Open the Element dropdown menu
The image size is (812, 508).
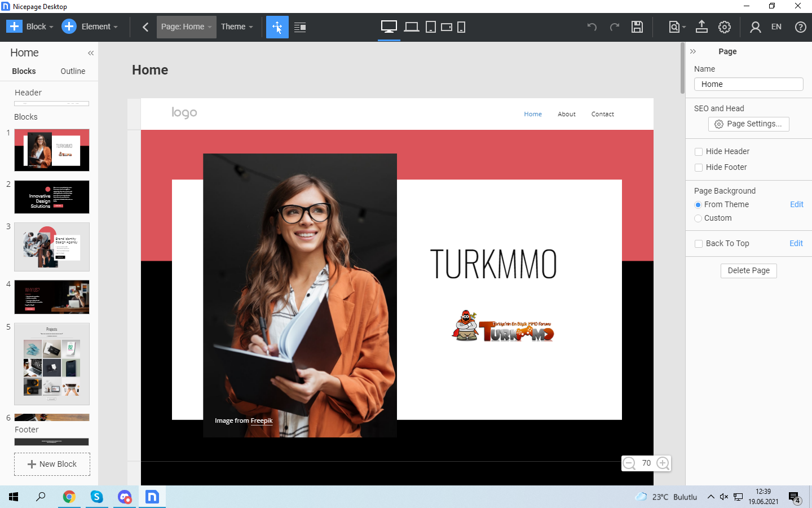click(100, 27)
